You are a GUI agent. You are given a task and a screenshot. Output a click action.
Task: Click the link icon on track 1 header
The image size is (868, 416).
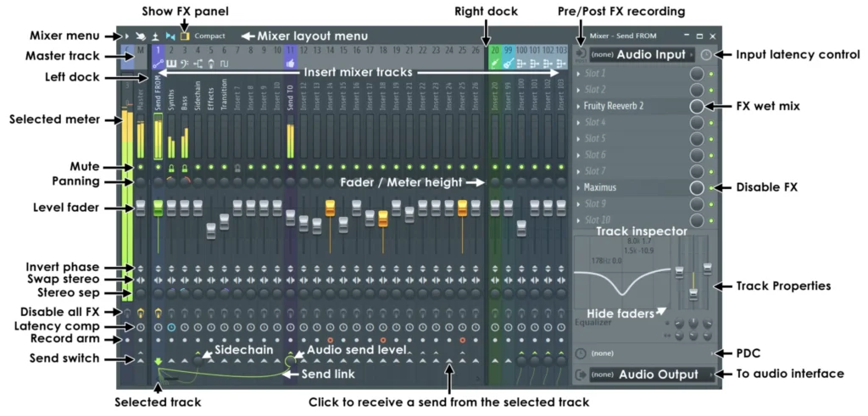[x=158, y=64]
